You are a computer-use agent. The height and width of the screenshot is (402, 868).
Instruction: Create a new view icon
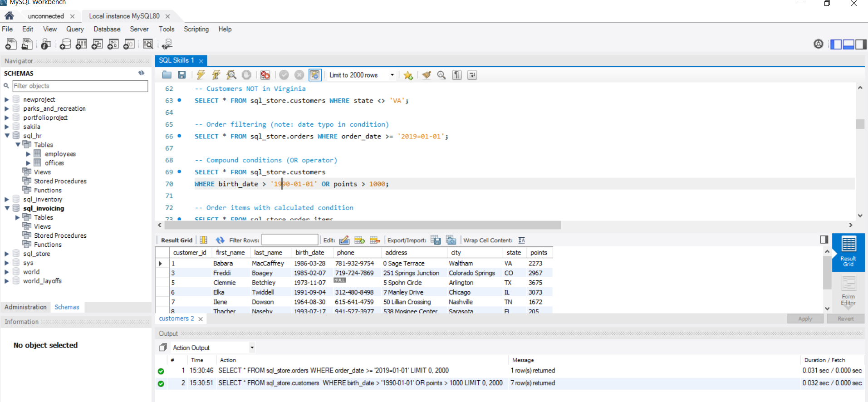pyautogui.click(x=97, y=44)
